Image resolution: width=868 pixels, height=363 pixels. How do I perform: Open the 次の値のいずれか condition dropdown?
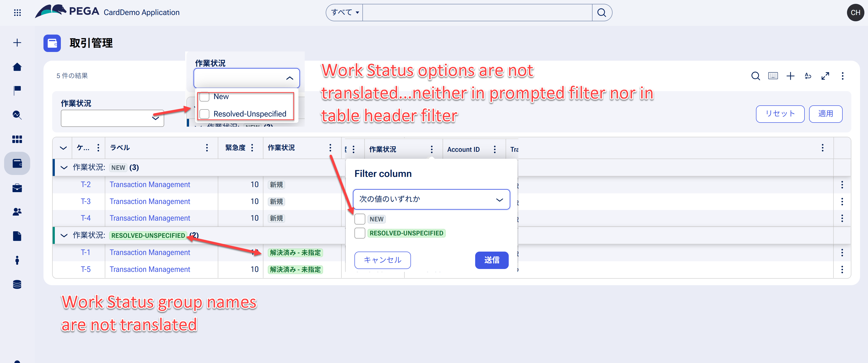click(432, 199)
